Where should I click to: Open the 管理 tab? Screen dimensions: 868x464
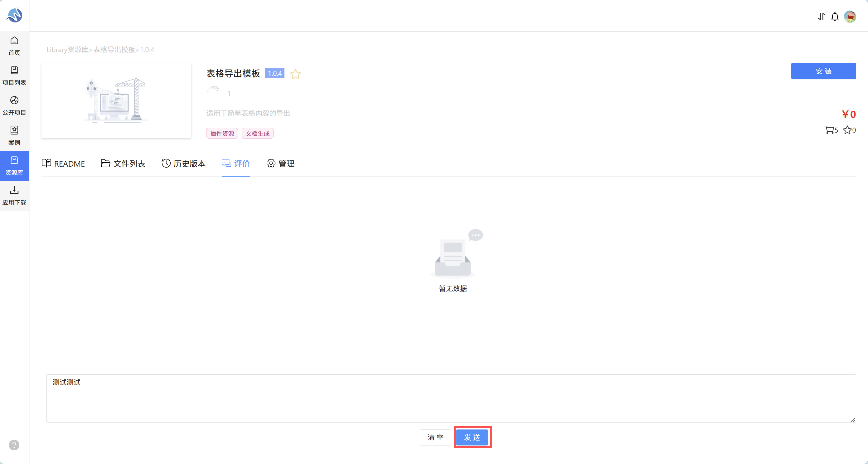(x=280, y=164)
